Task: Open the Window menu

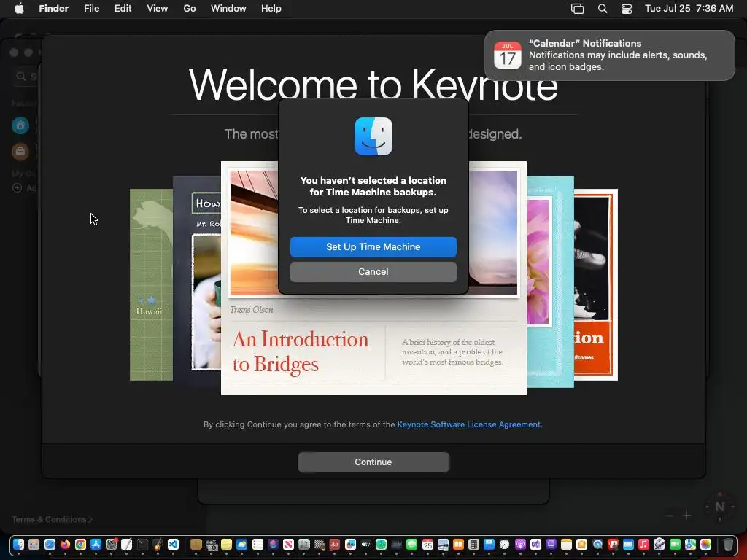Action: (228, 9)
